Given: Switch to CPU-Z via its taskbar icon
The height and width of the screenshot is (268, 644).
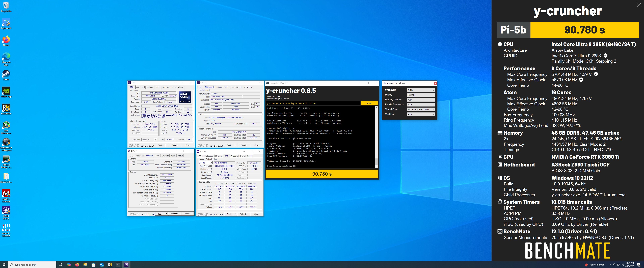Looking at the screenshot, I should [126, 264].
